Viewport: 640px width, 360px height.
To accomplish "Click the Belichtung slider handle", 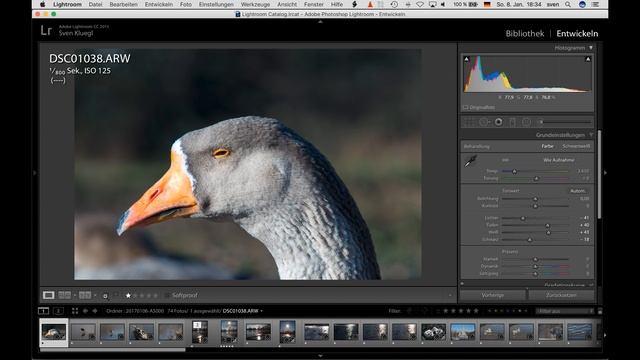I will tap(535, 199).
